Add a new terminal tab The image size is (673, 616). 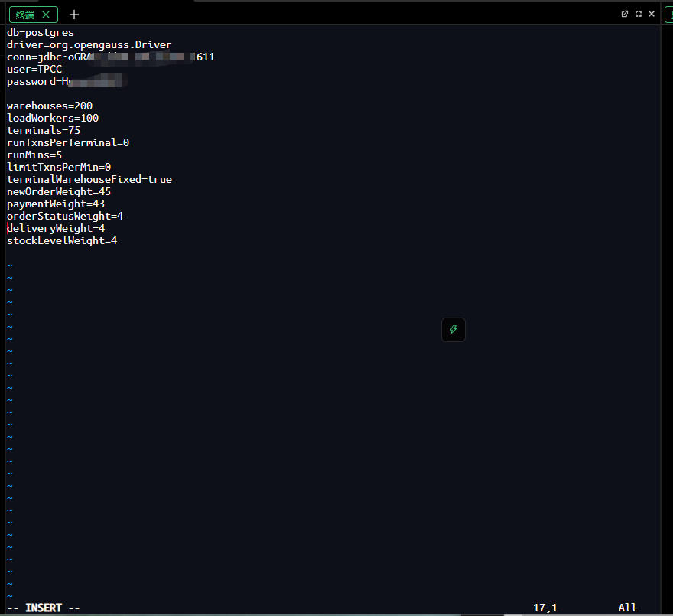(74, 15)
